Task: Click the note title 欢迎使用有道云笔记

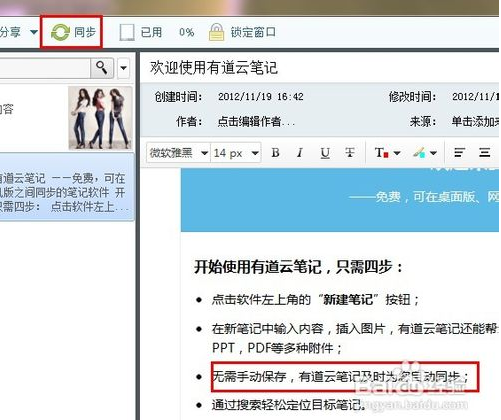Action: pyautogui.click(x=214, y=68)
